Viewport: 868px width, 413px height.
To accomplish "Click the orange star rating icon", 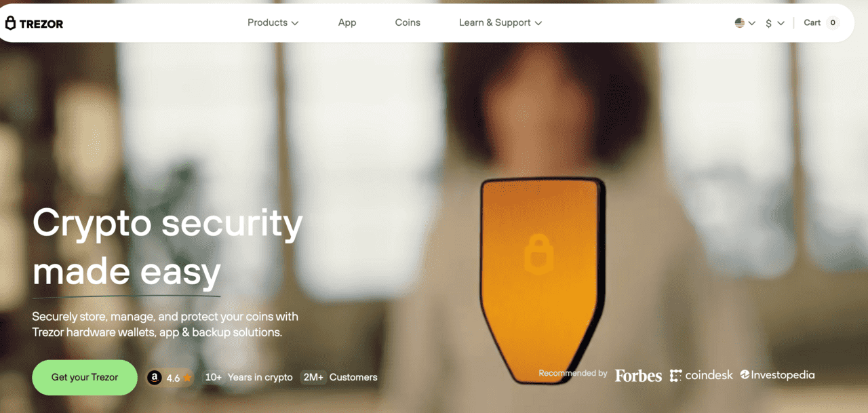I will 187,378.
